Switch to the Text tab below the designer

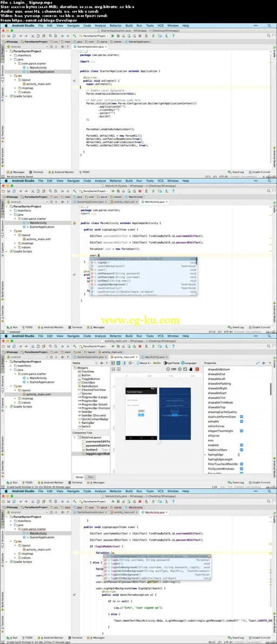[90, 477]
